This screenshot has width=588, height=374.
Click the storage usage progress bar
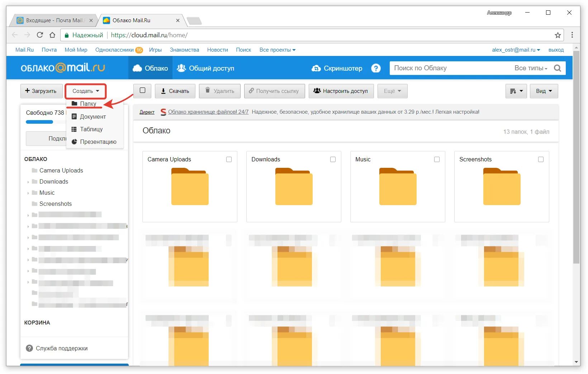click(x=46, y=122)
